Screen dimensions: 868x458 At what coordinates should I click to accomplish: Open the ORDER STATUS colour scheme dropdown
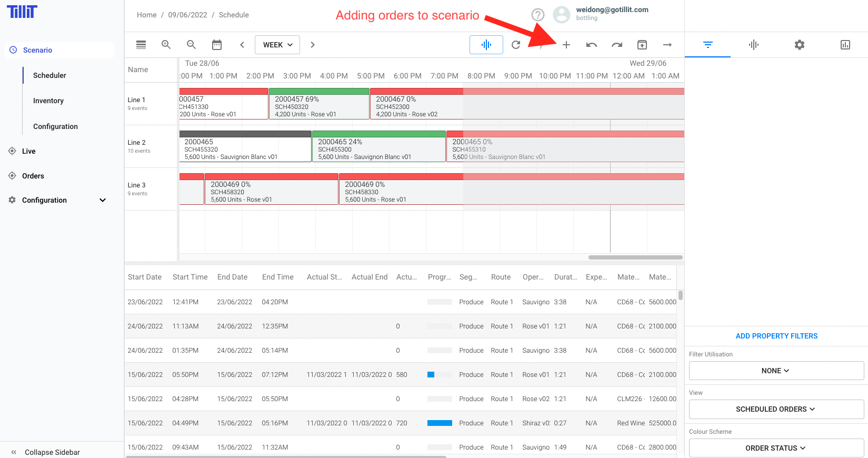pos(776,448)
